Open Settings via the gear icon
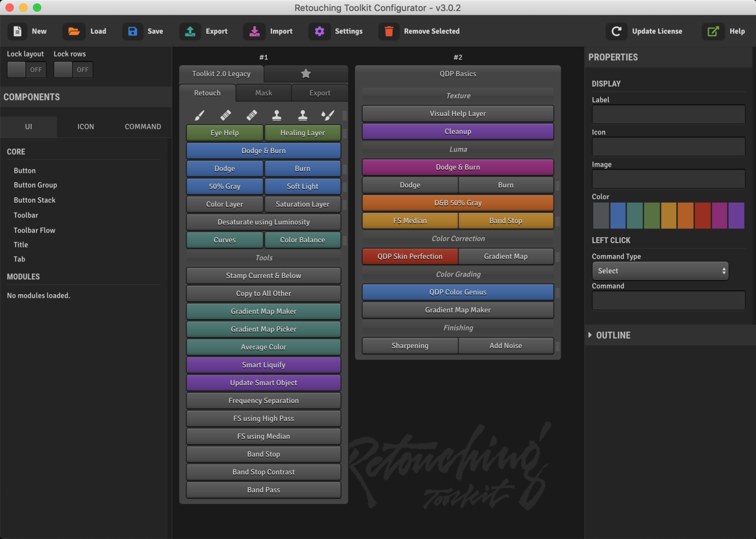Image resolution: width=756 pixels, height=539 pixels. click(320, 31)
